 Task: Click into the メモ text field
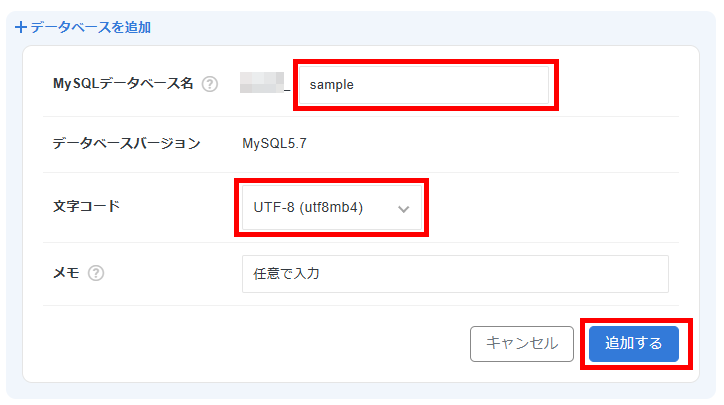click(x=455, y=274)
